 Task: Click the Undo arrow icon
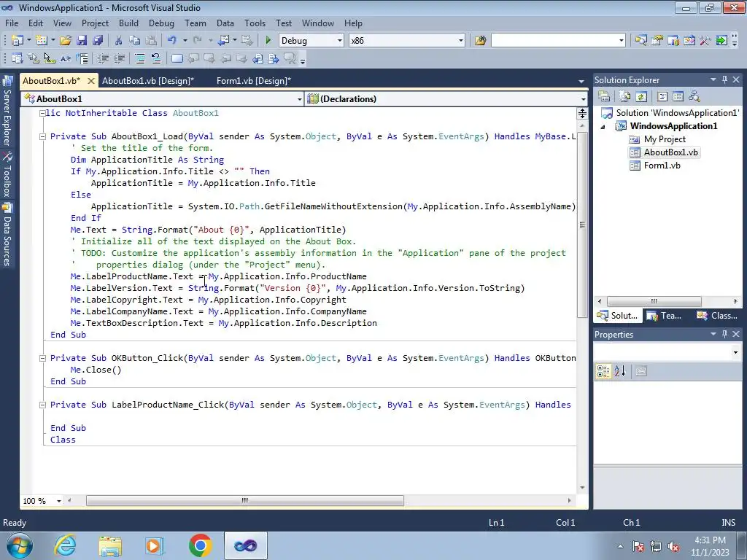point(172,41)
